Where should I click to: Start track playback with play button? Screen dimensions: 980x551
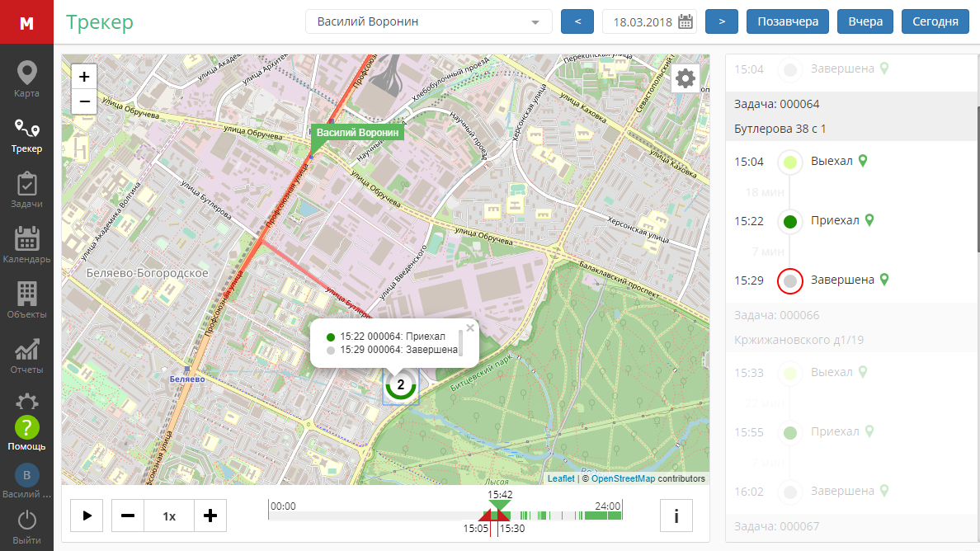87,516
